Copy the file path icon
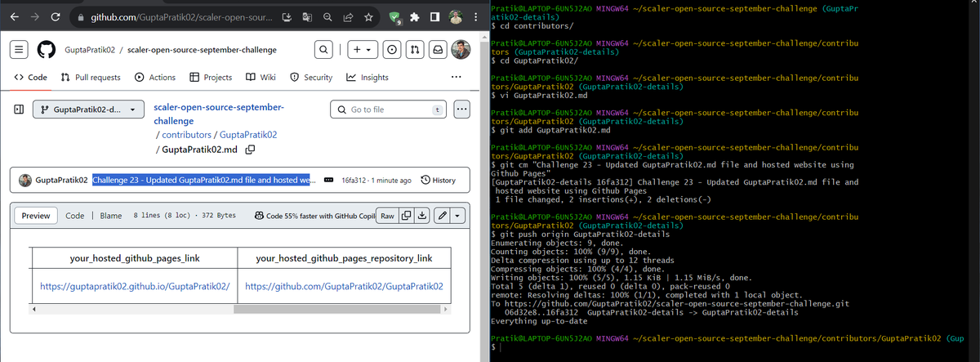Viewport: 980px width, 362px height. click(x=251, y=150)
